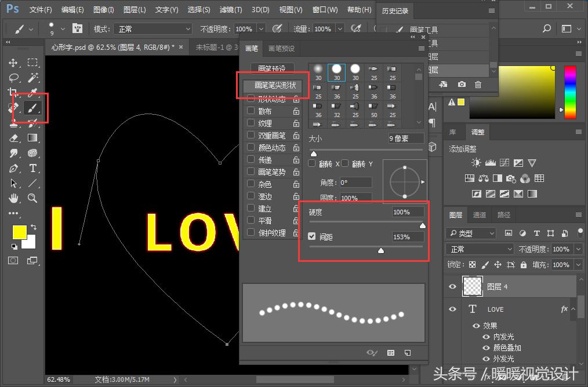The height and width of the screenshot is (387, 588).
Task: Select the Zoom tool
Action: pos(33,196)
